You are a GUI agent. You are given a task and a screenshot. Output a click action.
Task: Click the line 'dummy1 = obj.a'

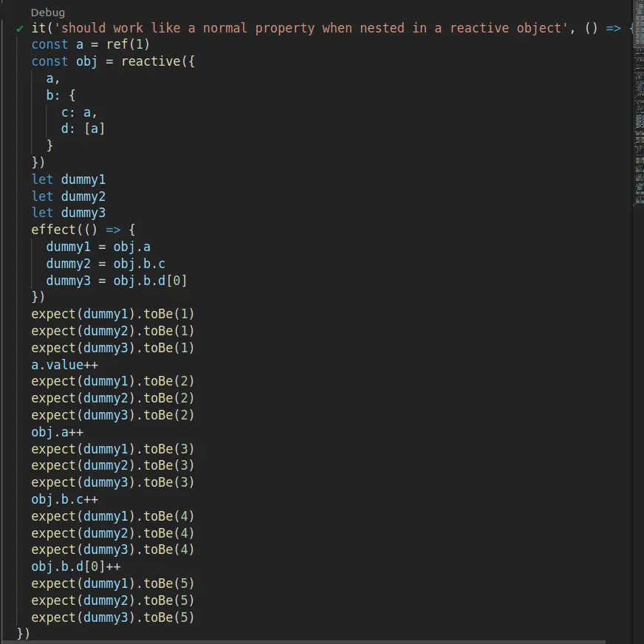pos(98,247)
